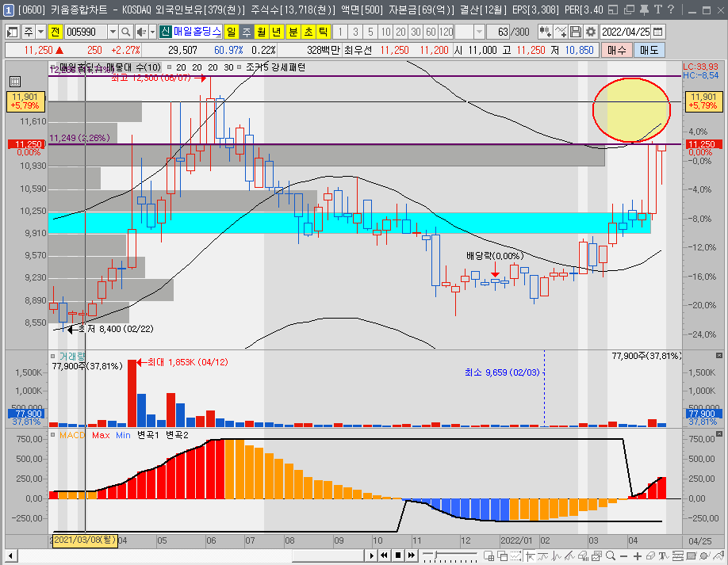The height and width of the screenshot is (565, 728).
Task: Toggle the MACD indicator legend box
Action: point(52,435)
